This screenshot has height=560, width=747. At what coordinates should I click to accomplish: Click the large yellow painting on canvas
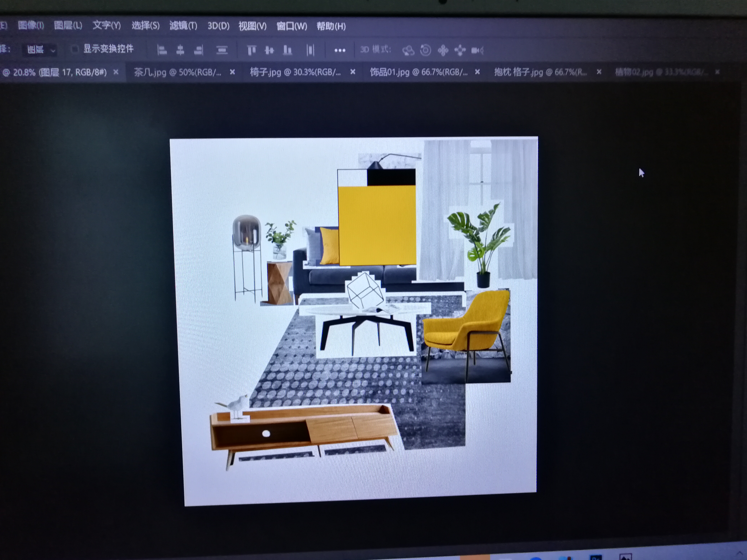377,225
